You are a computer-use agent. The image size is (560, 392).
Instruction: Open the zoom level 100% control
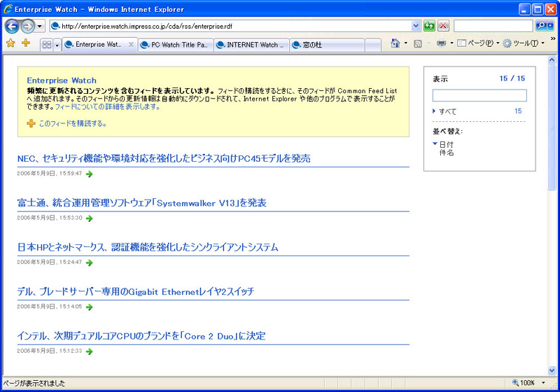click(524, 383)
